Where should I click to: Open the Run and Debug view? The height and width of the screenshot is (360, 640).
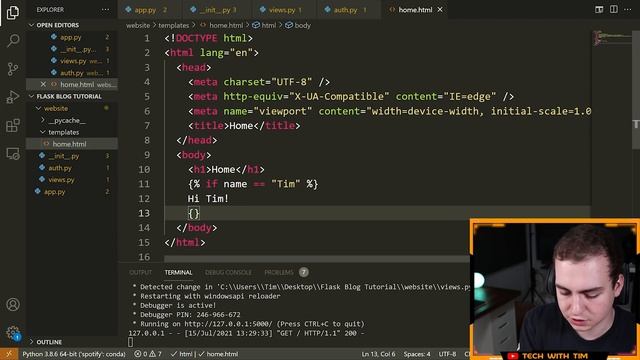[13, 97]
